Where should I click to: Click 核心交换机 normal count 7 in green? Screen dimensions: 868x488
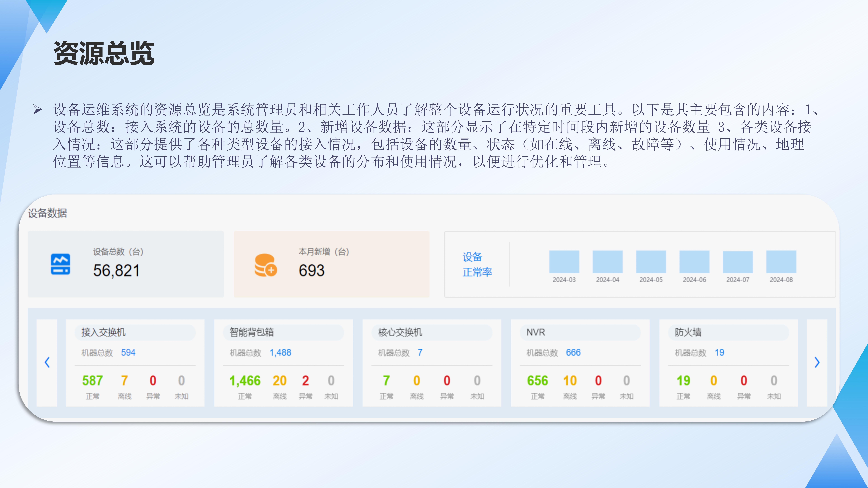click(387, 381)
